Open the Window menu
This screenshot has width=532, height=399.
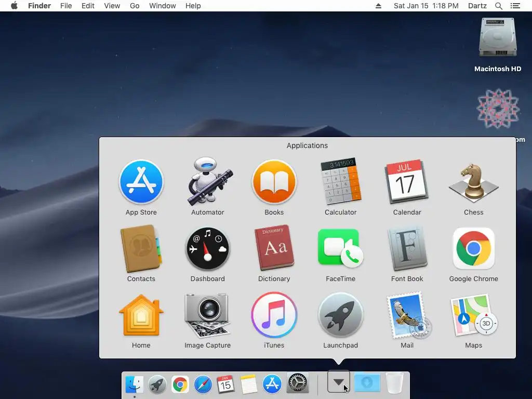coord(163,6)
